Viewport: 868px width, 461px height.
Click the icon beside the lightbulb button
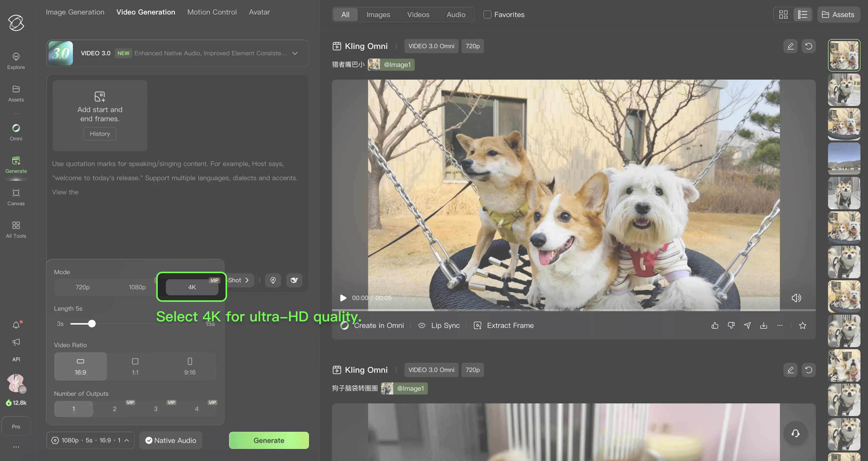pyautogui.click(x=294, y=280)
